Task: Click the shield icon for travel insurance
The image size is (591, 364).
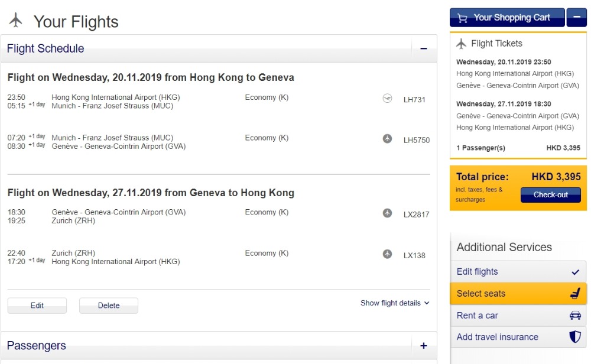Action: [x=575, y=337]
